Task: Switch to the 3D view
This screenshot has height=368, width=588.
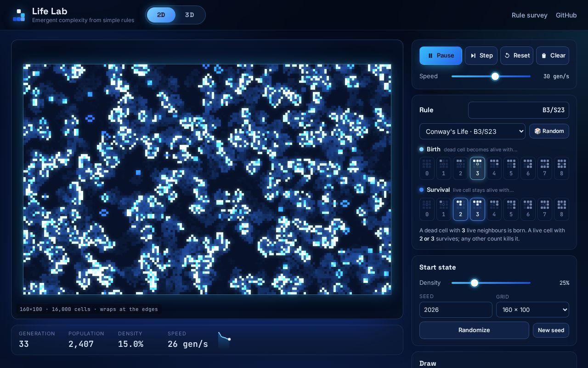Action: tap(190, 15)
